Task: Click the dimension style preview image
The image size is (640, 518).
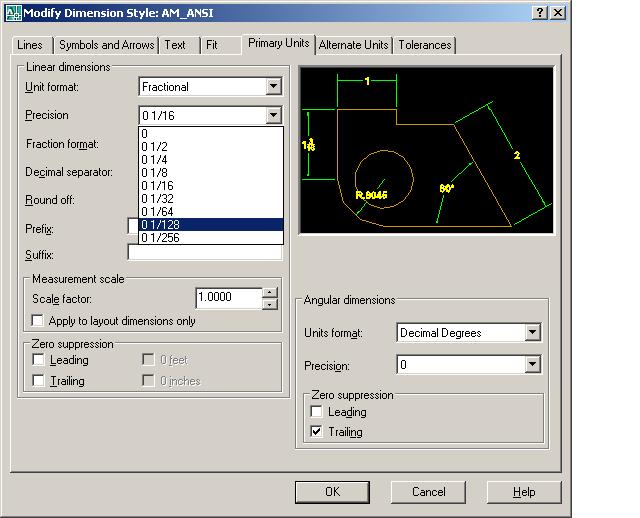Action: click(x=427, y=151)
